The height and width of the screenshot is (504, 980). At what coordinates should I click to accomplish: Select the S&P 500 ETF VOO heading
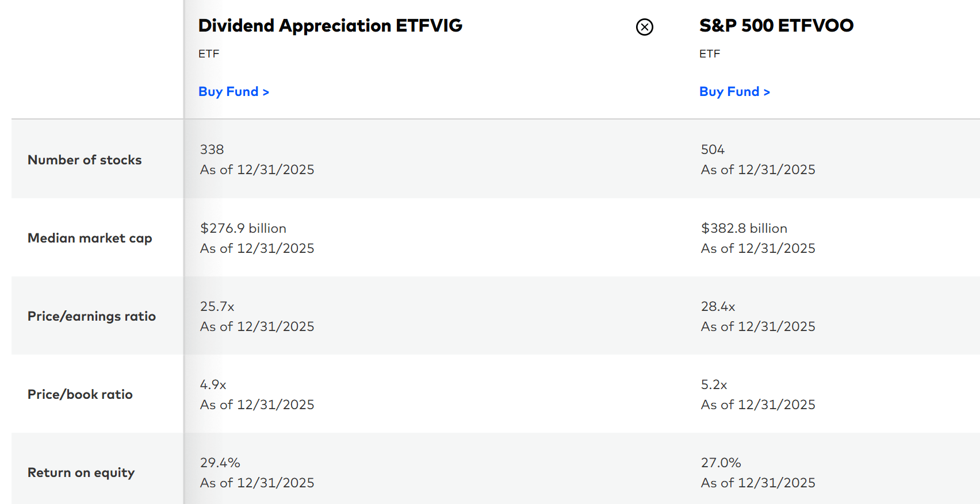pyautogui.click(x=776, y=26)
